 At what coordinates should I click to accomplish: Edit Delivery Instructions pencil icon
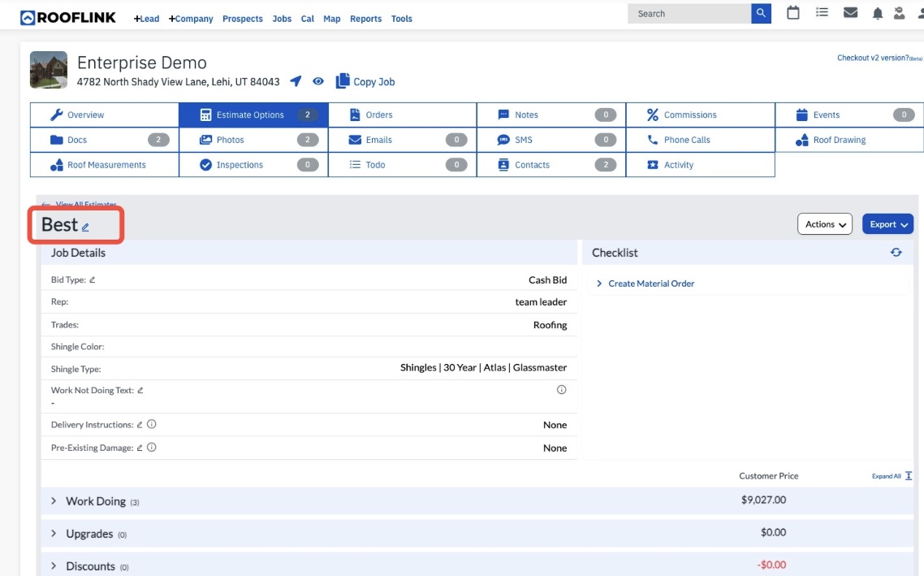(x=140, y=424)
